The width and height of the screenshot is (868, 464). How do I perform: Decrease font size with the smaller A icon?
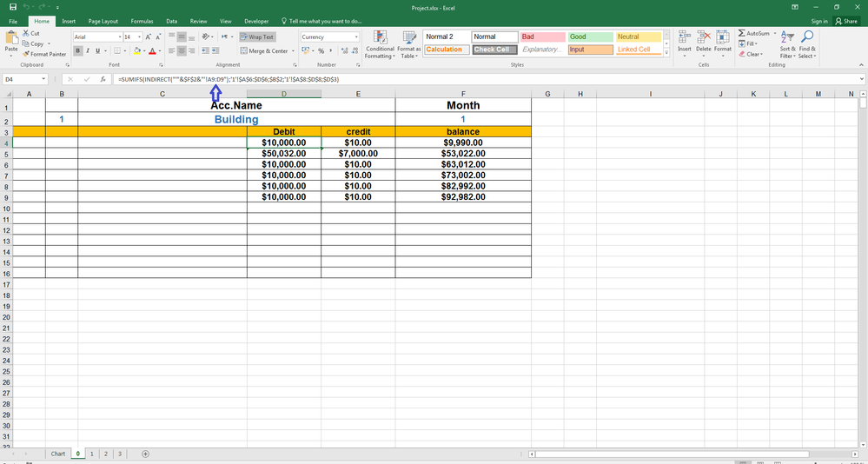(x=158, y=36)
